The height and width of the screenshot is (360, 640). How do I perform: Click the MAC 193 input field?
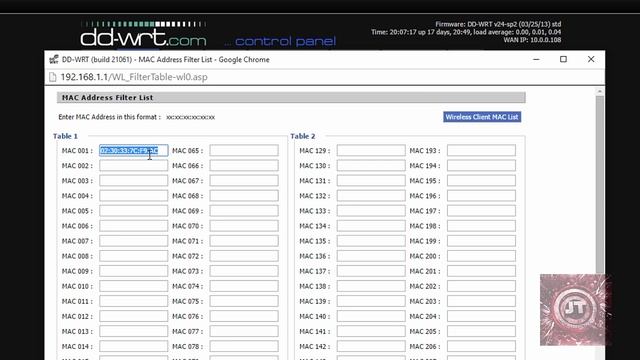(481, 151)
